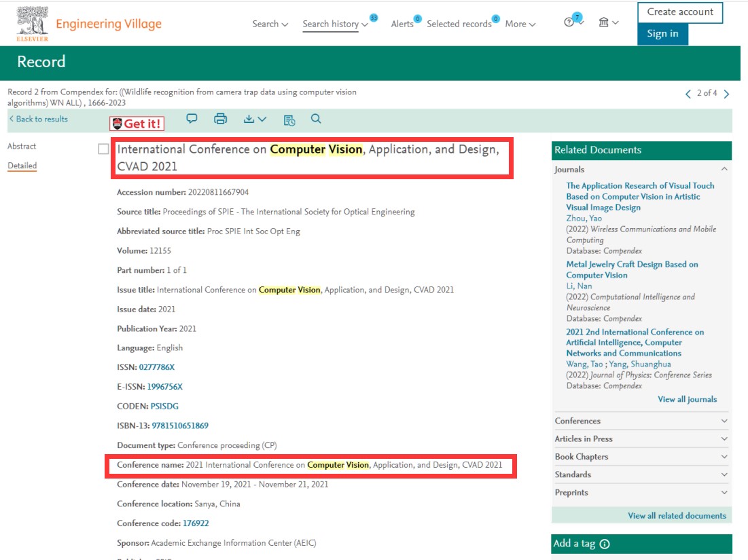Click the Search history count badge

[x=374, y=18]
